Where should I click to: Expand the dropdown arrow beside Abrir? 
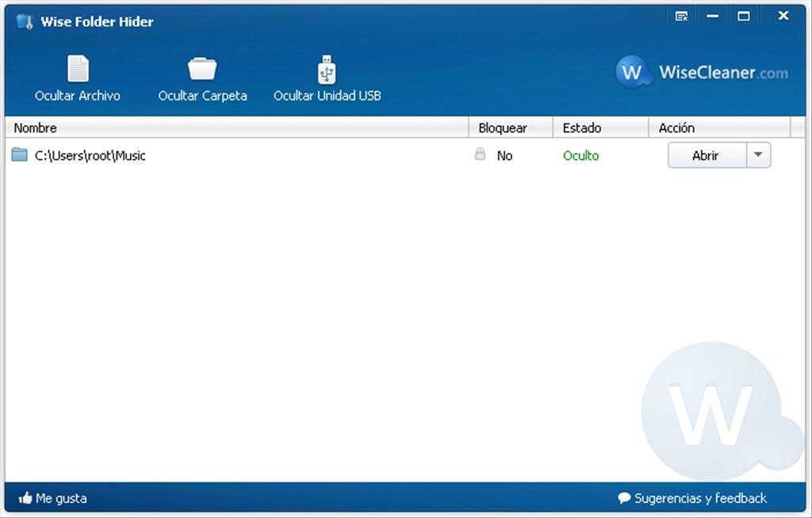(759, 155)
